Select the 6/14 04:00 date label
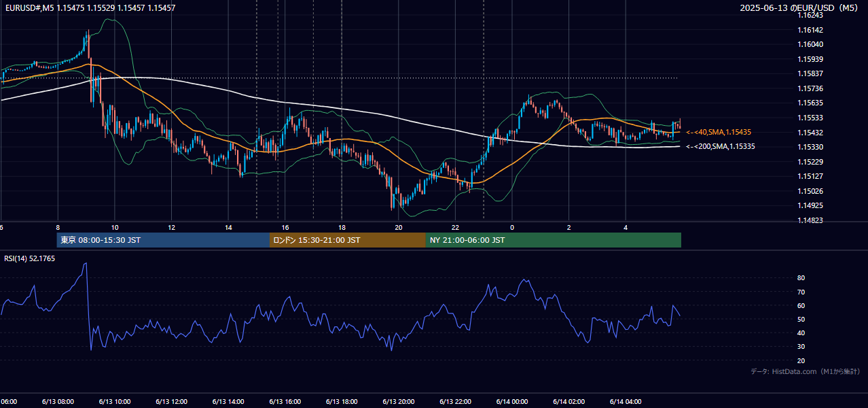Viewport: 868px width, 408px height. (x=626, y=402)
